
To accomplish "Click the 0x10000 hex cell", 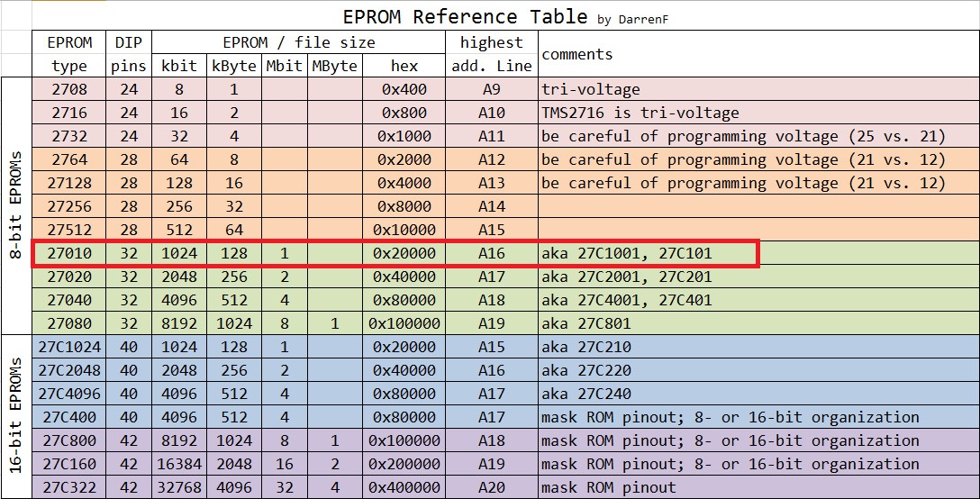I will [404, 231].
